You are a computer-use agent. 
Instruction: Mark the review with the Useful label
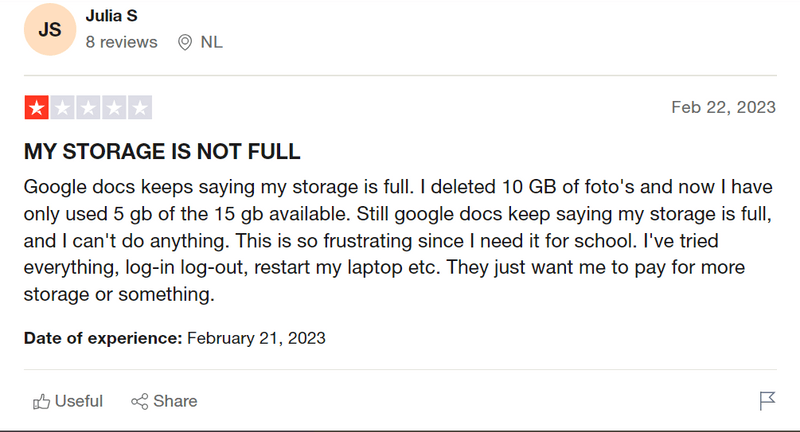(79, 401)
